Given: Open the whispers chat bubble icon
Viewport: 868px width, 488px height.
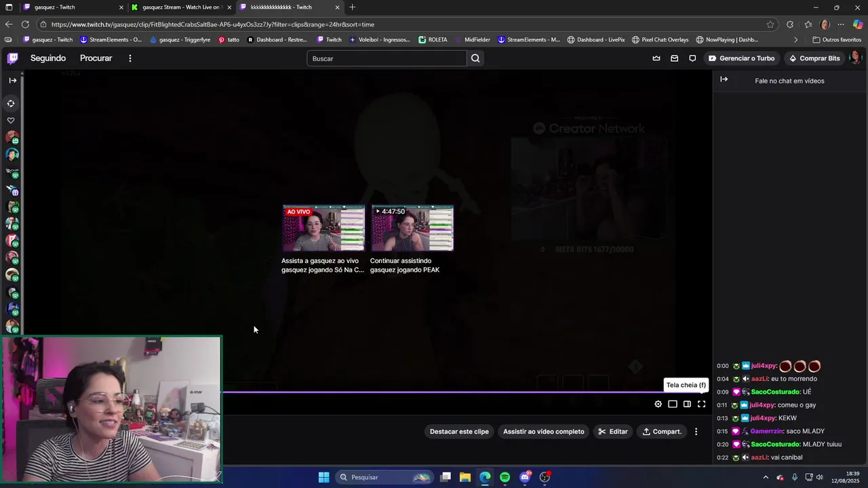Looking at the screenshot, I should 692,58.
